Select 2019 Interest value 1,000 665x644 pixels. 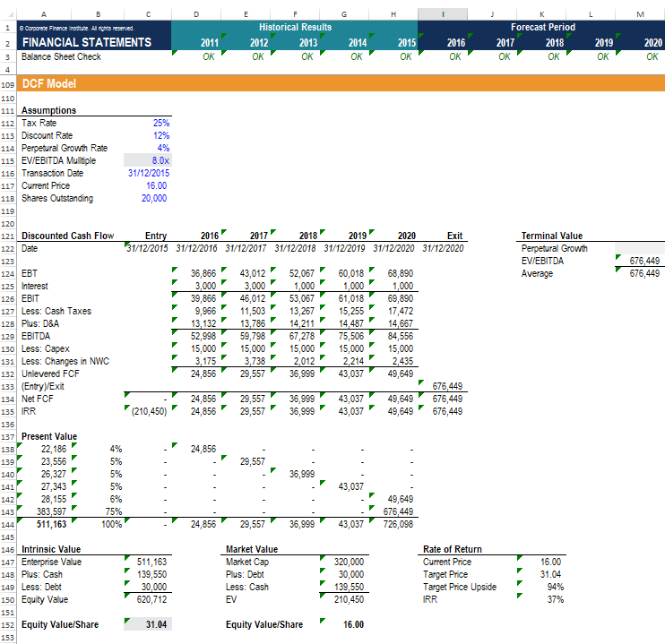click(x=353, y=287)
